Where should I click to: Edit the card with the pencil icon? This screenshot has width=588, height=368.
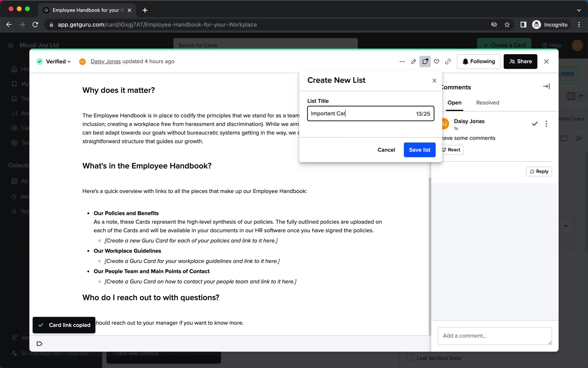point(414,62)
